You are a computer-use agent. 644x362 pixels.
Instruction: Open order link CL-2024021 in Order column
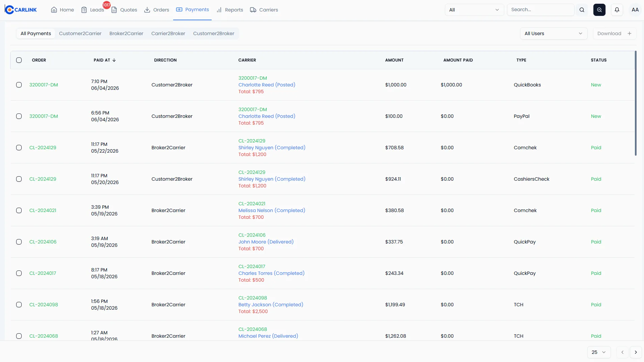43,210
